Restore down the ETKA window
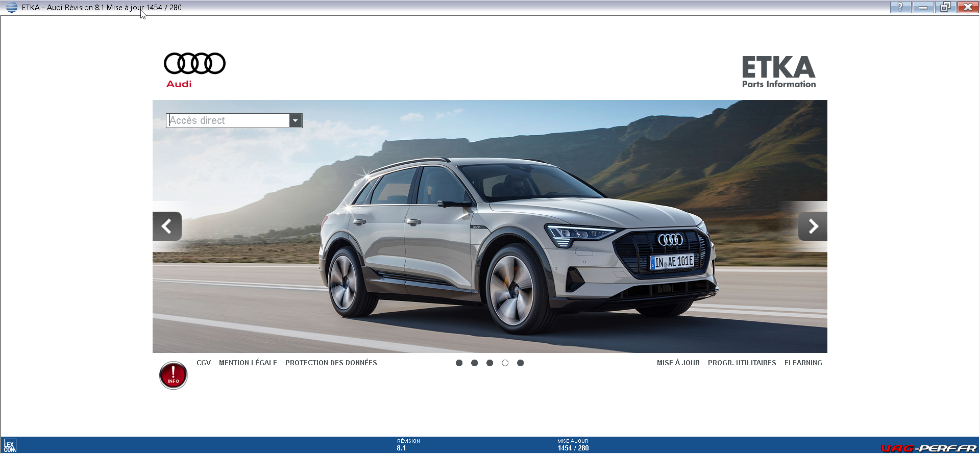 (945, 7)
